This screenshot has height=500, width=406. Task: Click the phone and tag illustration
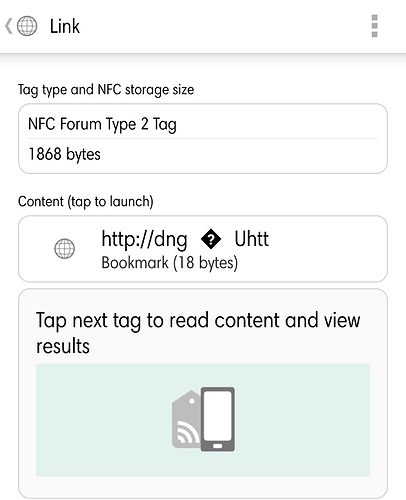203,419
